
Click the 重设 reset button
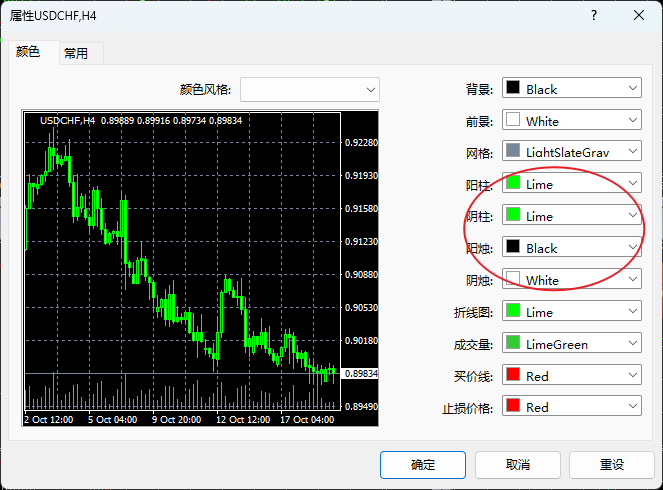(x=612, y=465)
